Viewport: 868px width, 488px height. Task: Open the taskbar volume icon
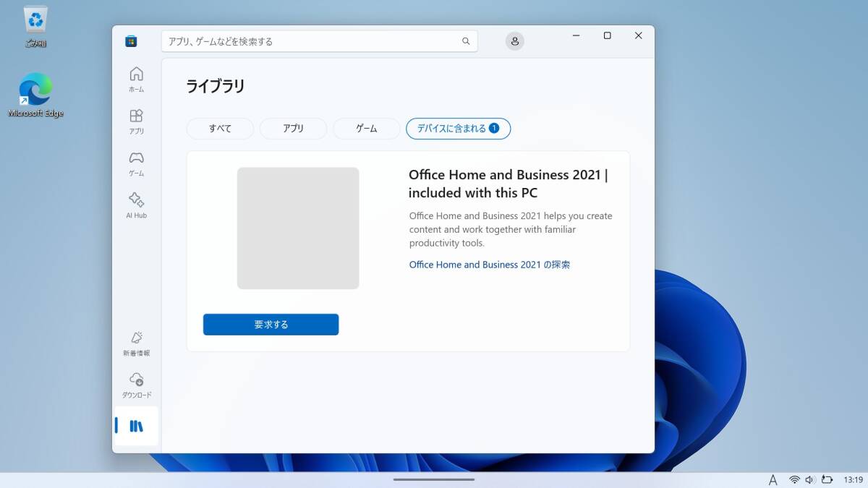[x=809, y=480]
